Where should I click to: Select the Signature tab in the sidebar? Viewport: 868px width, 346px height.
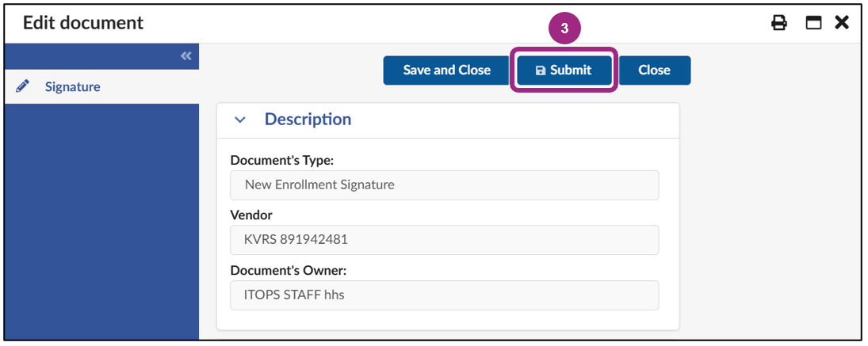72,86
